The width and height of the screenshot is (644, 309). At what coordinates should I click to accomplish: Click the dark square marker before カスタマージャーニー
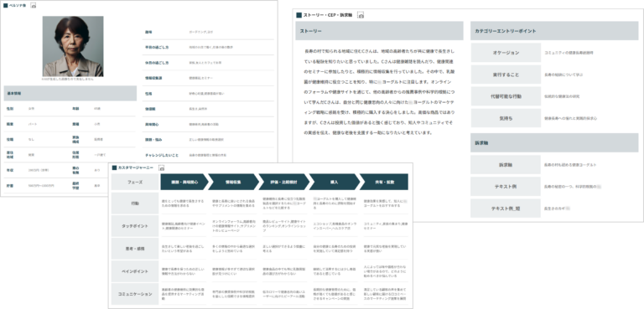pyautogui.click(x=114, y=167)
